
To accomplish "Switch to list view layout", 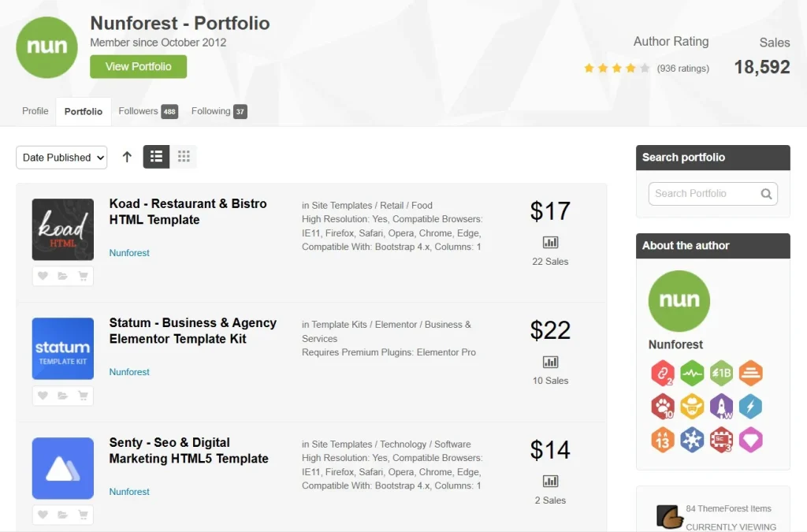I will click(157, 156).
